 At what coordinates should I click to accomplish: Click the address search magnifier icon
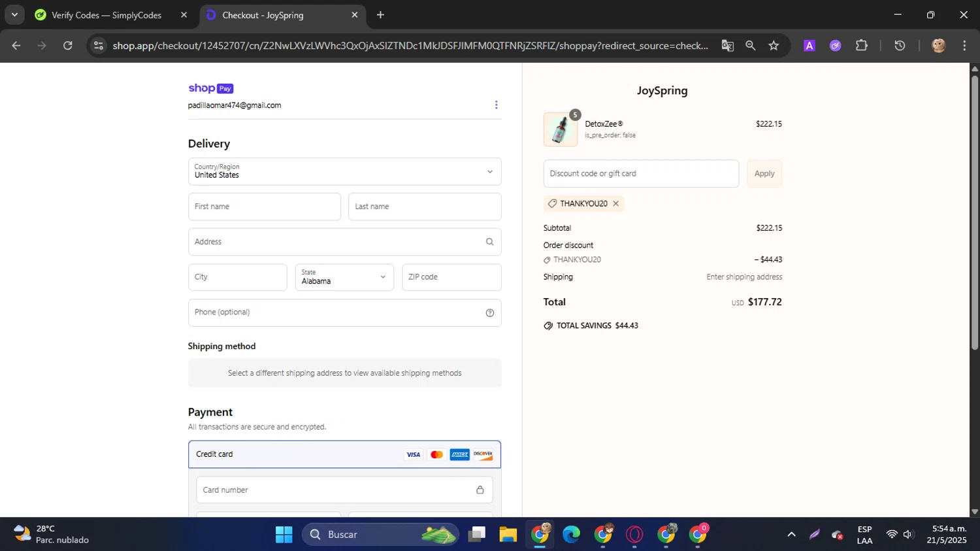(489, 242)
